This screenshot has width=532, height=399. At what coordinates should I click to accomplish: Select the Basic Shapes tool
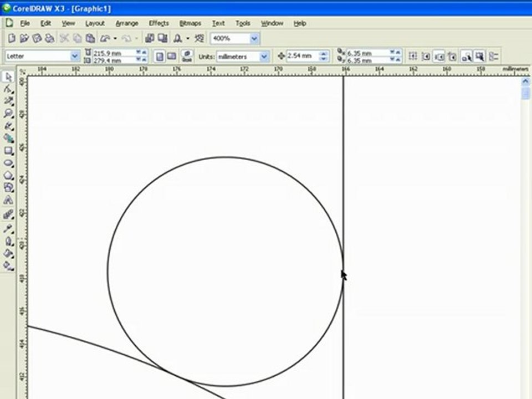click(x=8, y=187)
